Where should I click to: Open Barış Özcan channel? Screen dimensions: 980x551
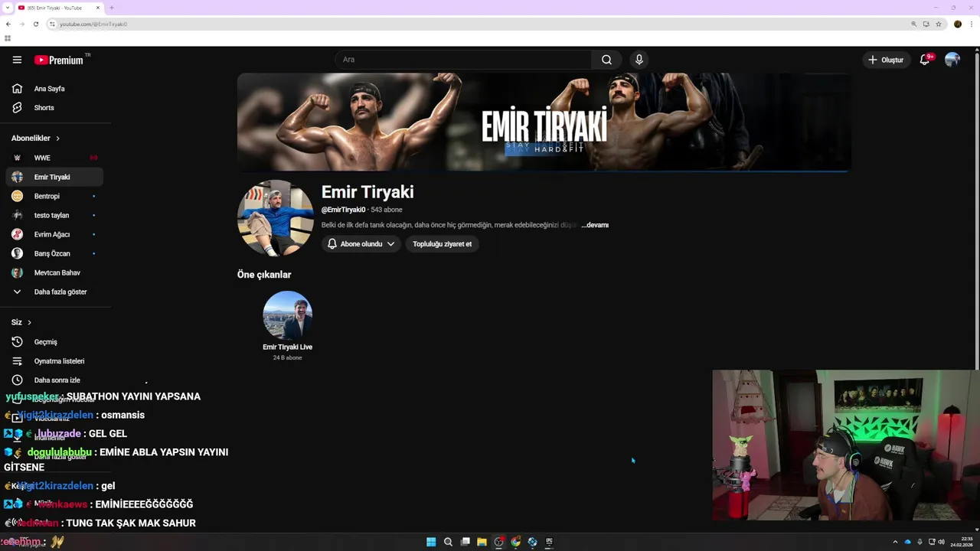pyautogui.click(x=54, y=253)
